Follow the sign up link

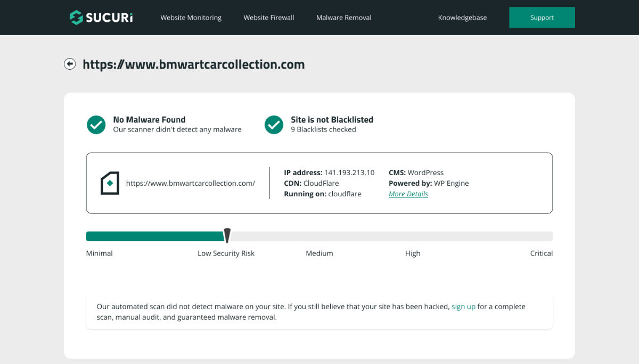click(463, 307)
